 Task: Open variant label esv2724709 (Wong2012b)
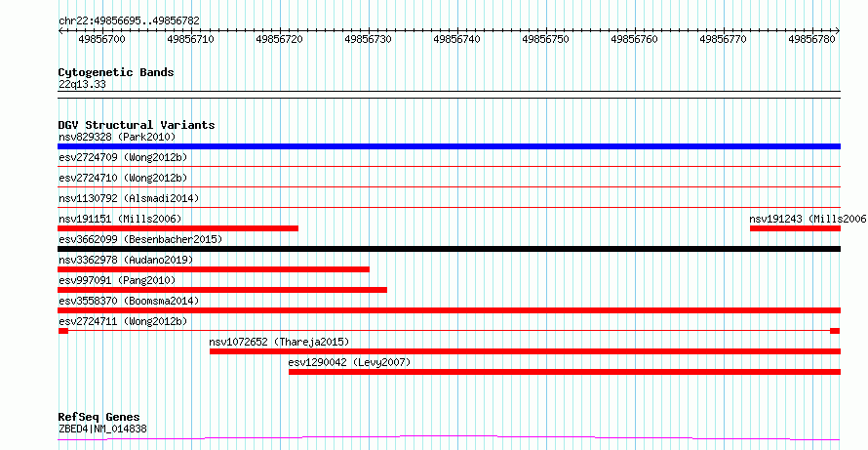tap(123, 157)
